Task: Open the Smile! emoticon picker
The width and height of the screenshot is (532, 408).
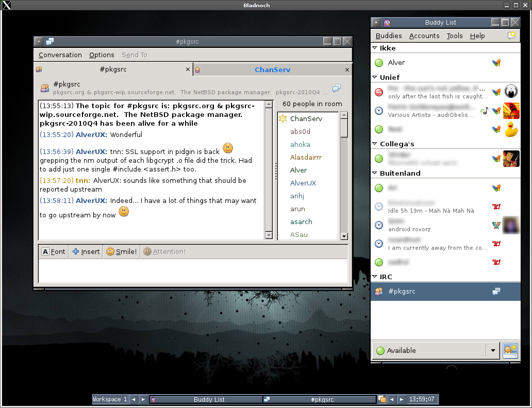Action: tap(122, 251)
